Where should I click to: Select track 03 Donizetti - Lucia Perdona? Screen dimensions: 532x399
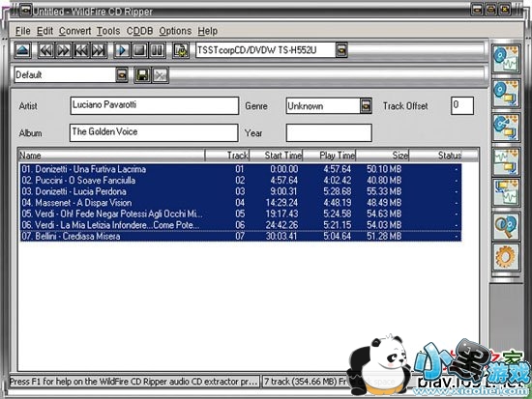point(241,191)
